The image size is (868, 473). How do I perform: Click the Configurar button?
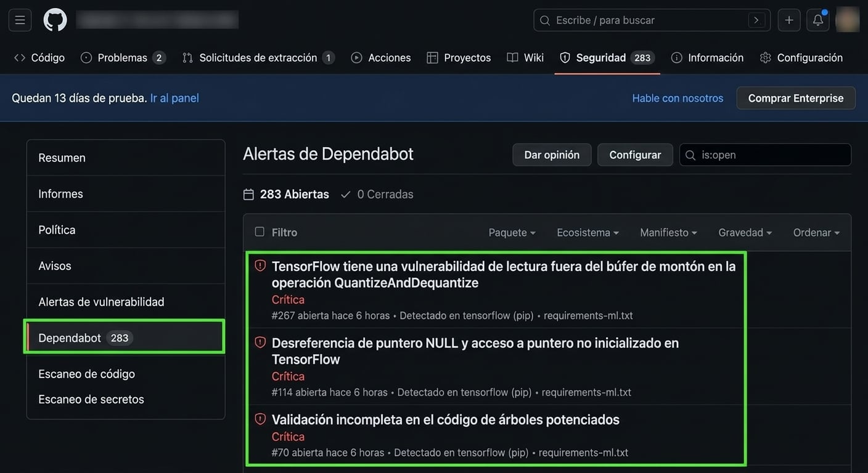click(x=635, y=155)
